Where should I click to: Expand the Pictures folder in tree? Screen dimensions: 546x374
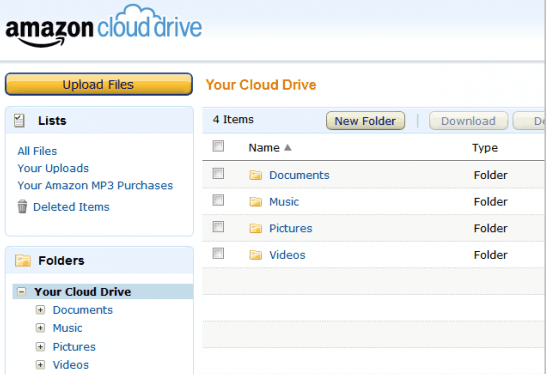coord(40,346)
